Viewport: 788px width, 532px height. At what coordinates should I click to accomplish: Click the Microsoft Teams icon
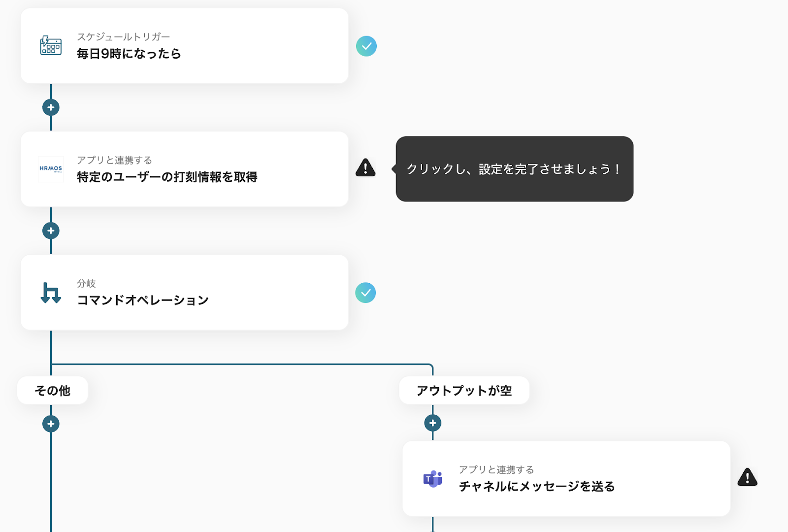[433, 478]
